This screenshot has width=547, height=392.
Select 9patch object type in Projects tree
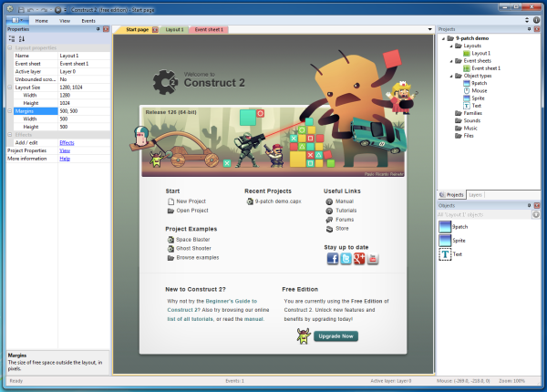tap(475, 83)
